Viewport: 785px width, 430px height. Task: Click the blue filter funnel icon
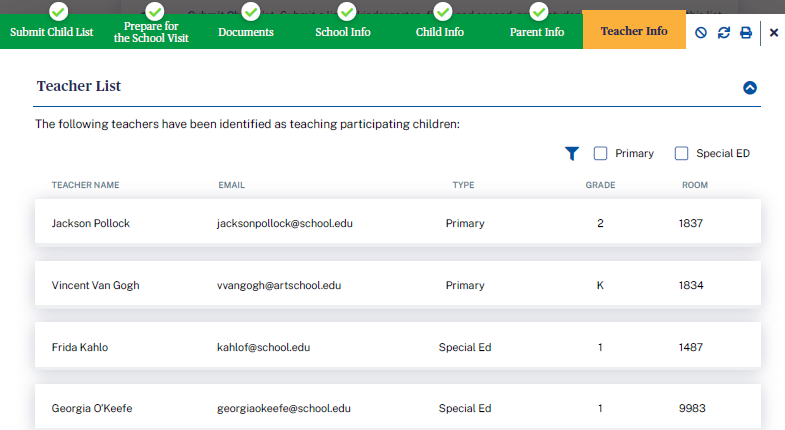tap(572, 153)
